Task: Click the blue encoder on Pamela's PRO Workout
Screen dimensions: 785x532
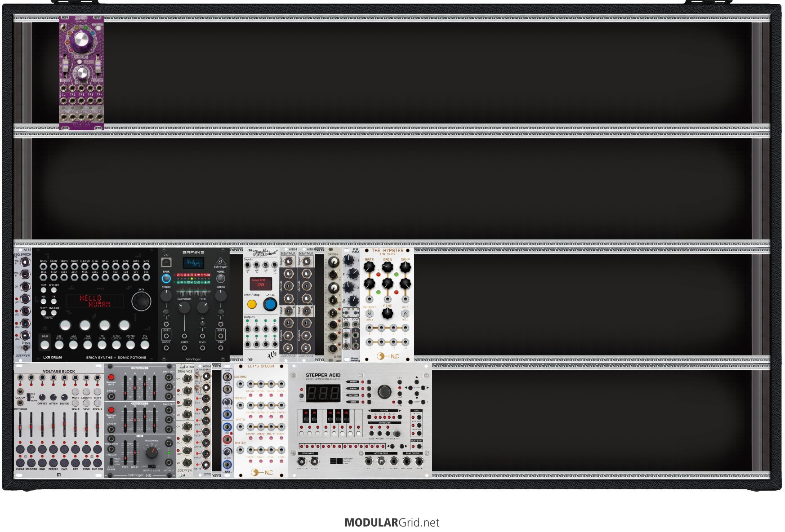Action: pyautogui.click(x=270, y=304)
